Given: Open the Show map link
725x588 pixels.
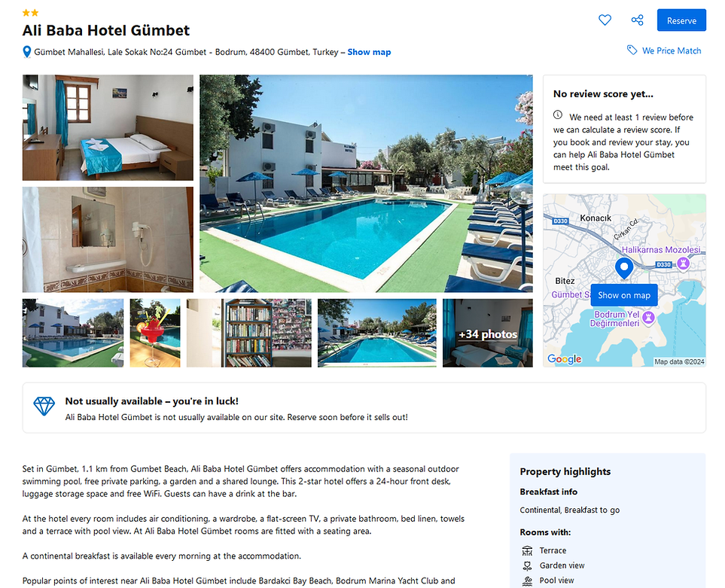Looking at the screenshot, I should tap(369, 52).
